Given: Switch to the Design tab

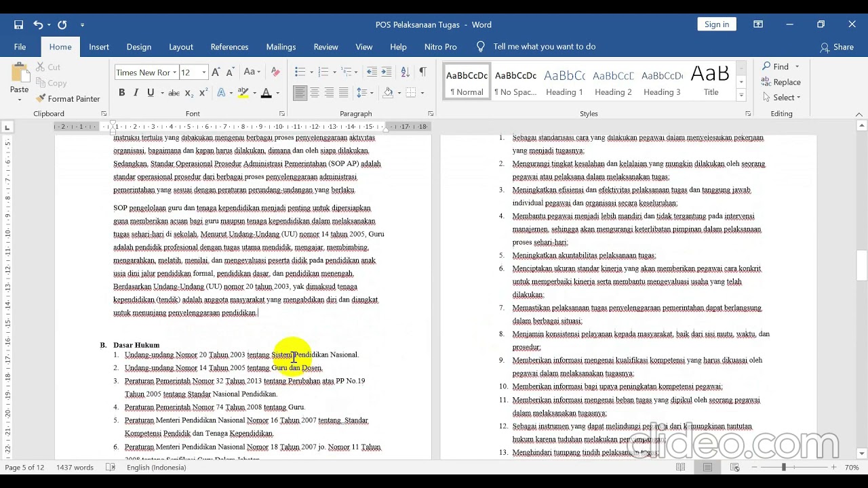Looking at the screenshot, I should 139,47.
